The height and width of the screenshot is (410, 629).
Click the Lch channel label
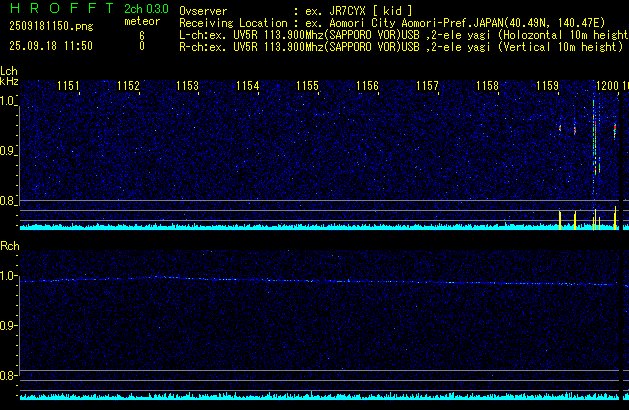click(9, 71)
